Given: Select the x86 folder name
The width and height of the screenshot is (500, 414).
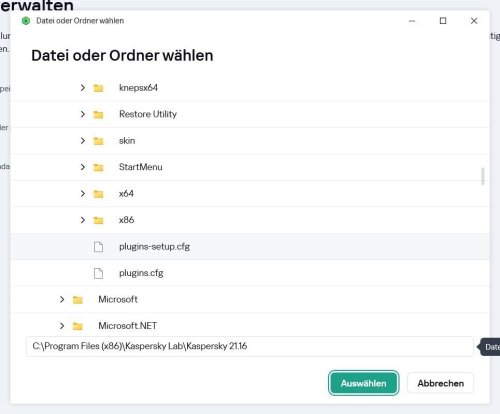Looking at the screenshot, I should 126,220.
